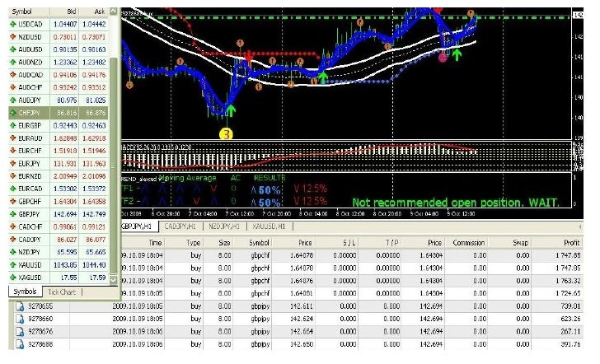Switch to the Symbols tab in Market Watch
600x364 pixels.
[26, 292]
